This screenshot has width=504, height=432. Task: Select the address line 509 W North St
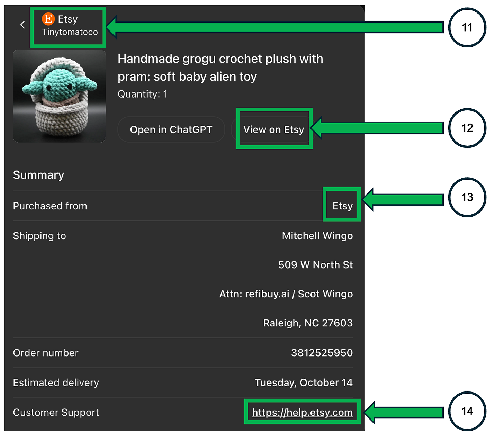(x=316, y=265)
